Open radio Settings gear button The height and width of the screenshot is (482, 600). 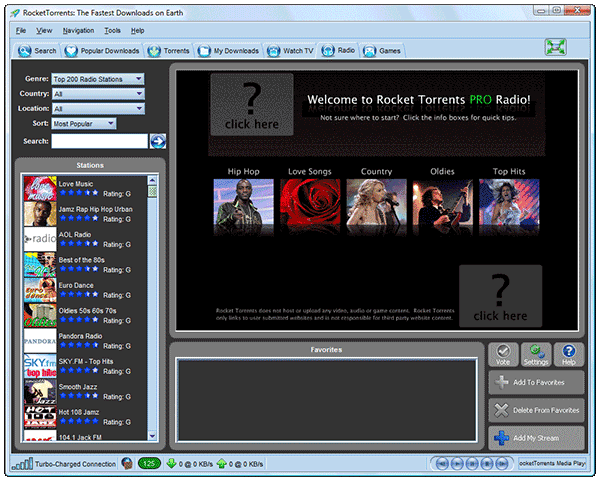[536, 354]
